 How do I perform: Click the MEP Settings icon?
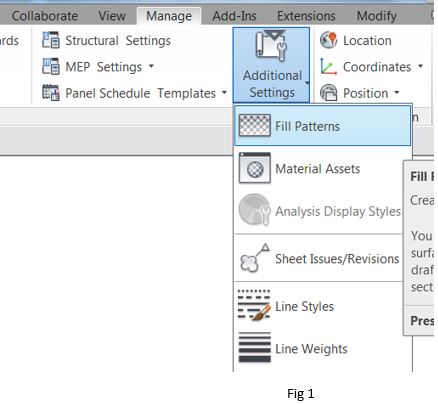(51, 66)
